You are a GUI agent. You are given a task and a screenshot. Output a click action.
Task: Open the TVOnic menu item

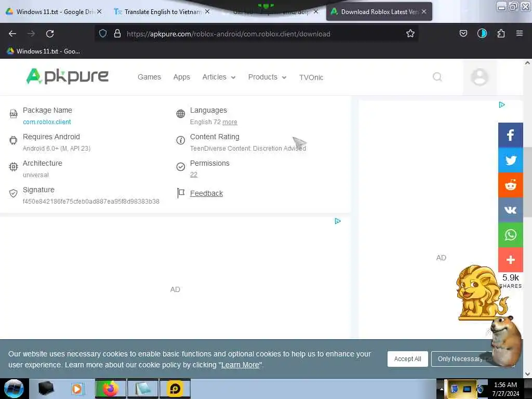(311, 77)
